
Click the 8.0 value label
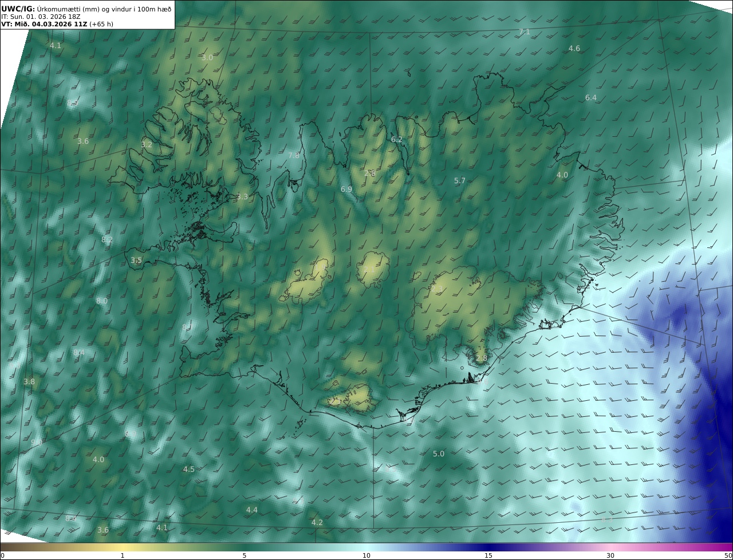(102, 301)
